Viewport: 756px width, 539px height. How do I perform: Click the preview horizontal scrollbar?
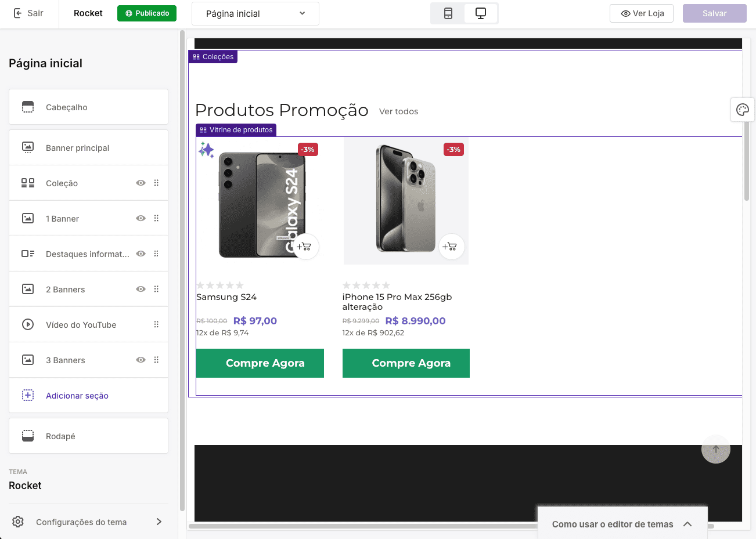(451, 526)
